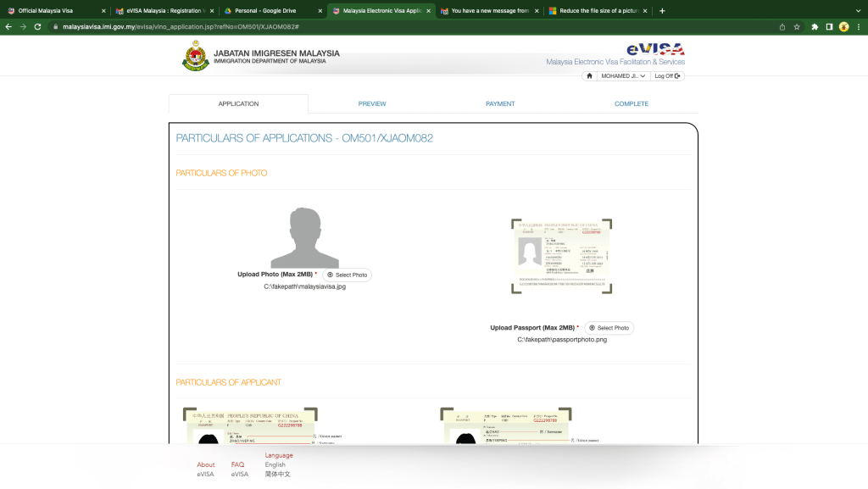Screen dimensions: 868x489
Task: Open the eVISA home icon
Action: coord(589,75)
